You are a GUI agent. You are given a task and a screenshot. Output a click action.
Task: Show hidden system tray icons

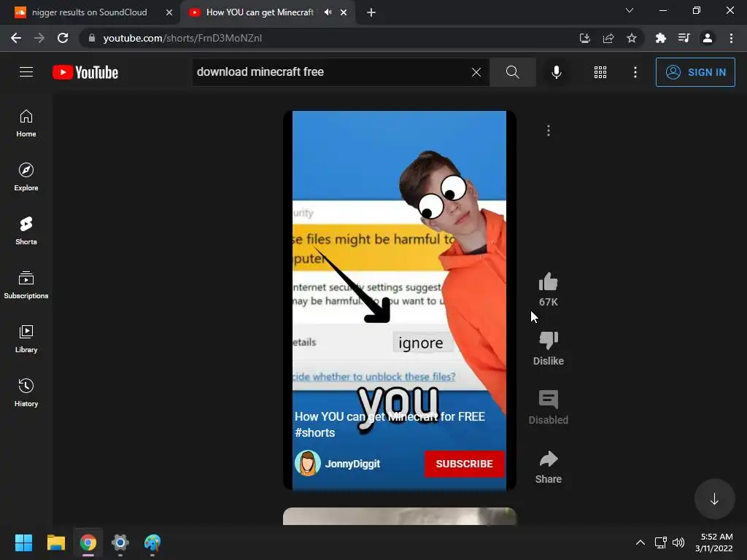pyautogui.click(x=640, y=542)
